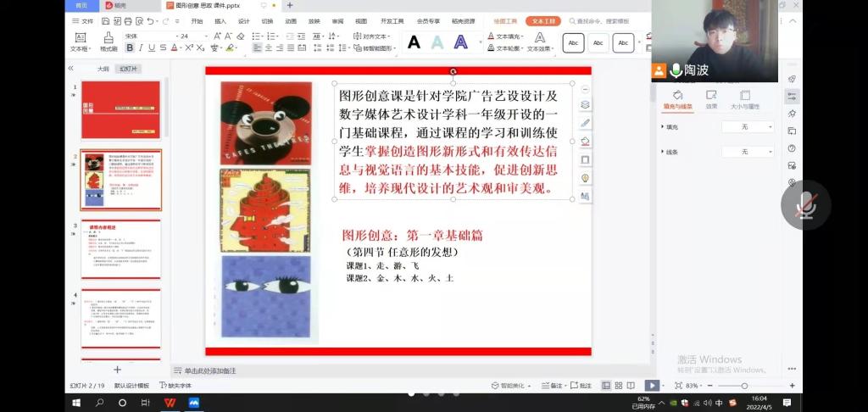Insert a Text Box (文本框)
Image resolution: width=868 pixels, height=412 pixels.
point(81,42)
